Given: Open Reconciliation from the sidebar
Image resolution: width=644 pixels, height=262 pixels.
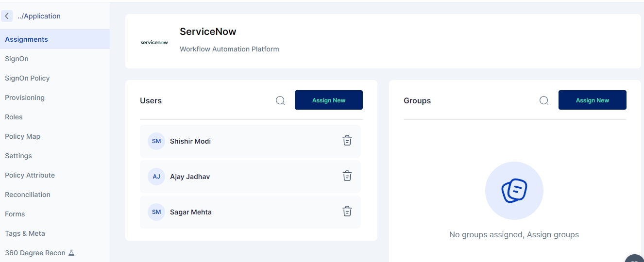Looking at the screenshot, I should tap(28, 195).
